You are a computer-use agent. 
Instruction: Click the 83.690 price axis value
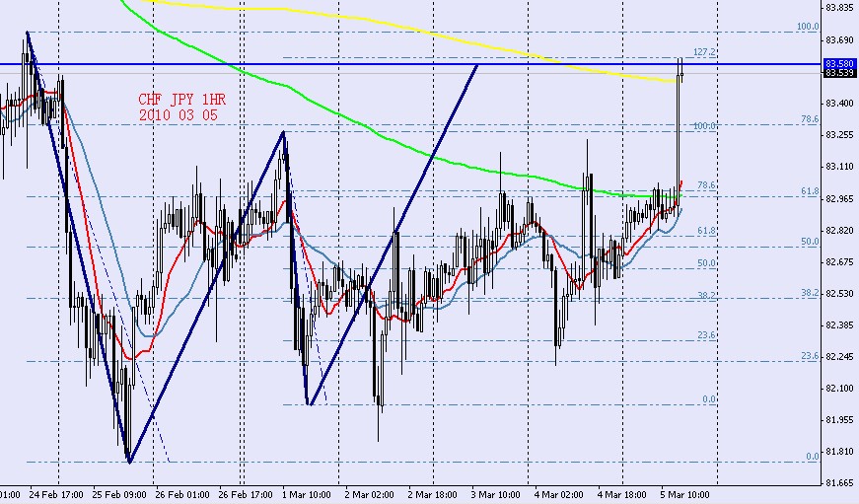pos(840,40)
